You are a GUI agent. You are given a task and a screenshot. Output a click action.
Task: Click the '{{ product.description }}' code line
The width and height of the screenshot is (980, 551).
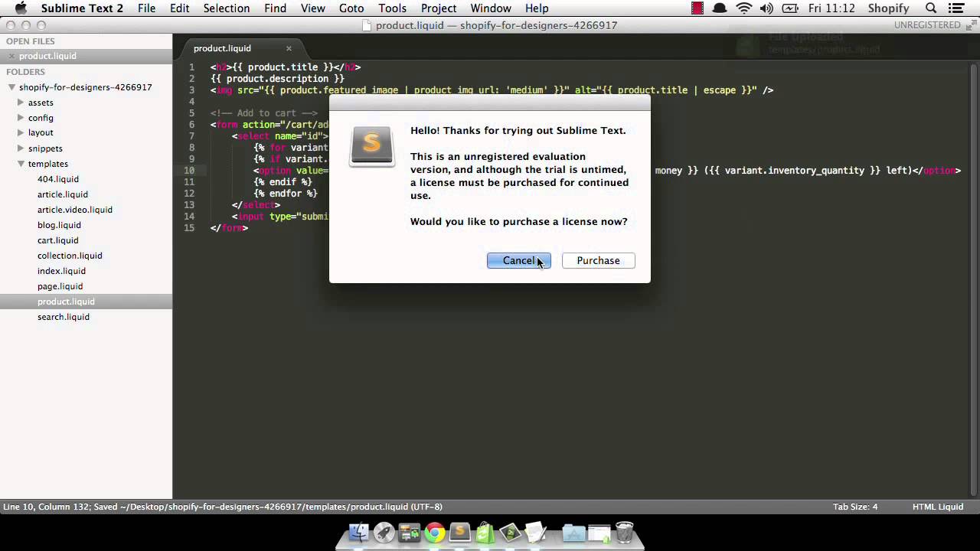click(x=277, y=79)
